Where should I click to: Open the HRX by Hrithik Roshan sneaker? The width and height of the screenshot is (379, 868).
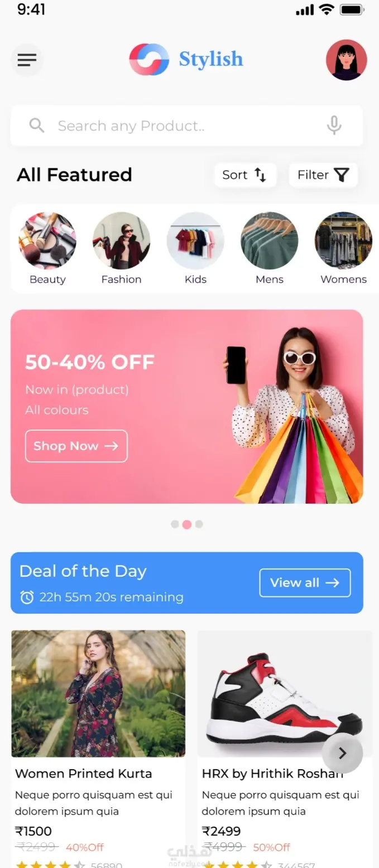285,693
